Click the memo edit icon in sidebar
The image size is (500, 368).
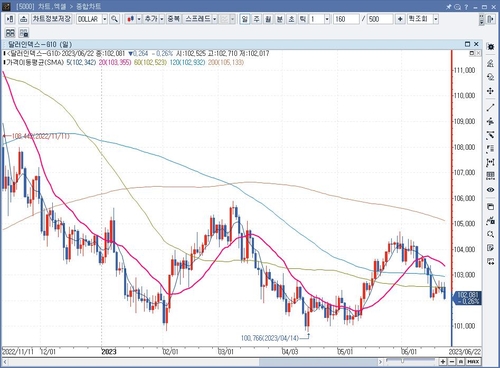[490, 248]
